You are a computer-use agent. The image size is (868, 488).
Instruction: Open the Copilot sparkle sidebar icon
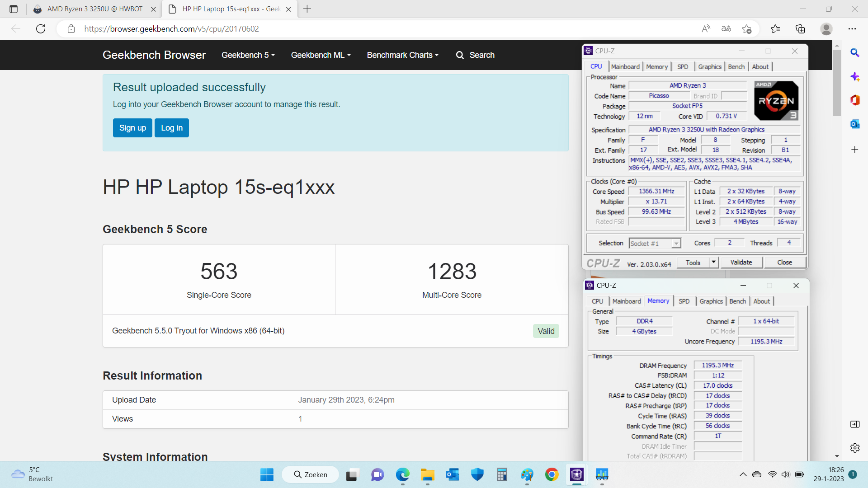coord(855,77)
